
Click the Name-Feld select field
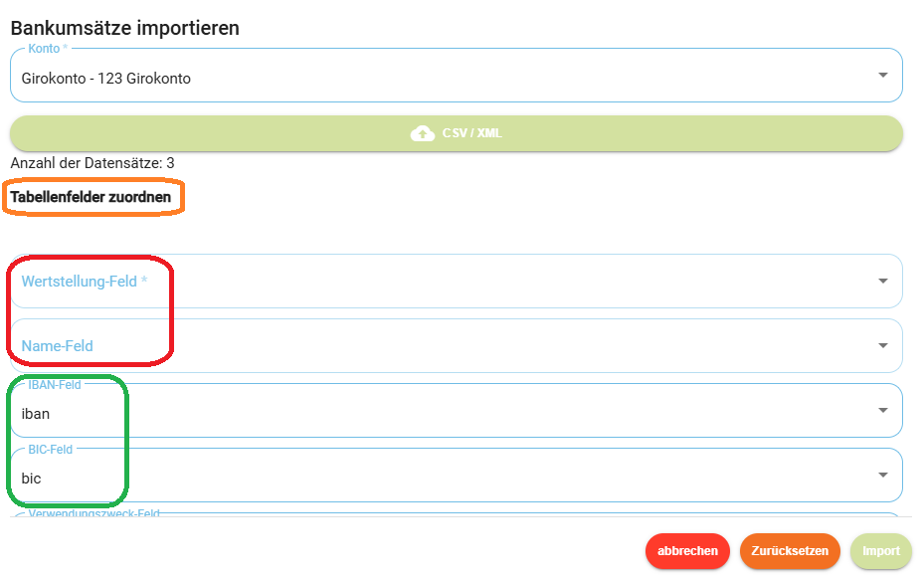[457, 345]
